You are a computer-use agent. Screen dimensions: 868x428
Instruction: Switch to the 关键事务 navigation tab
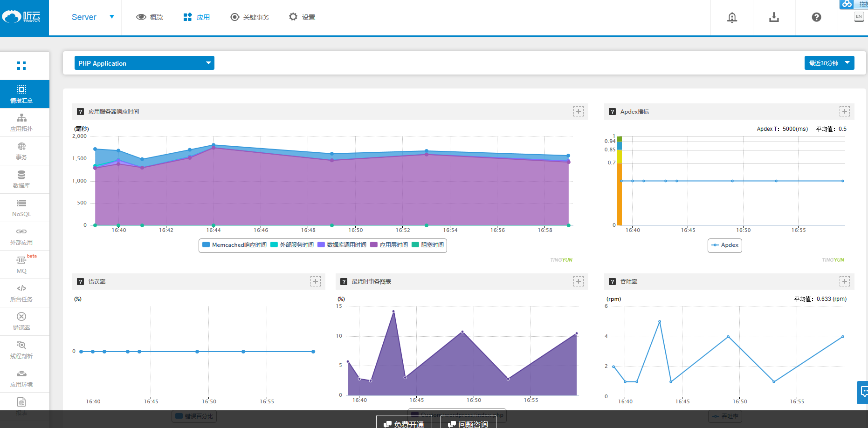[x=250, y=17]
